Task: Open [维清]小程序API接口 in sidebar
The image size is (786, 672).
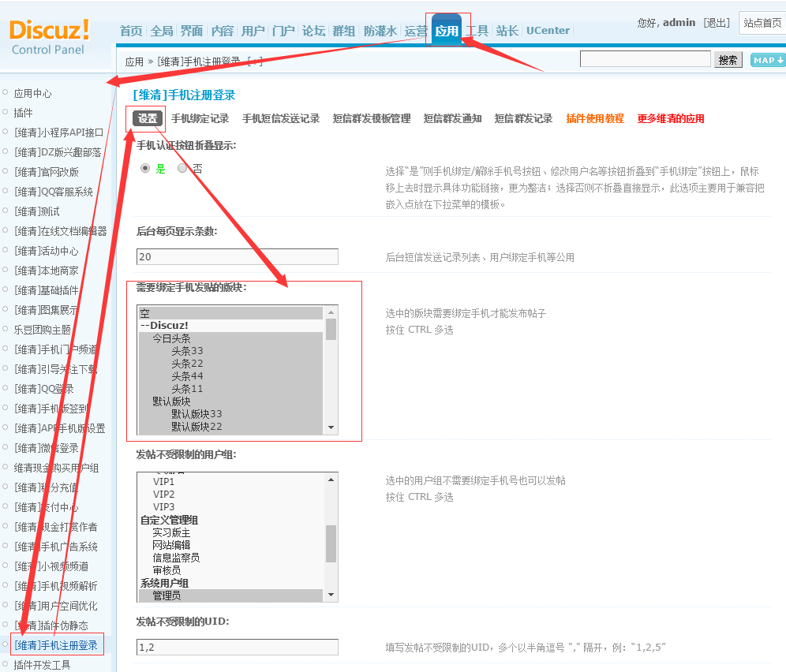Action: pyautogui.click(x=58, y=133)
